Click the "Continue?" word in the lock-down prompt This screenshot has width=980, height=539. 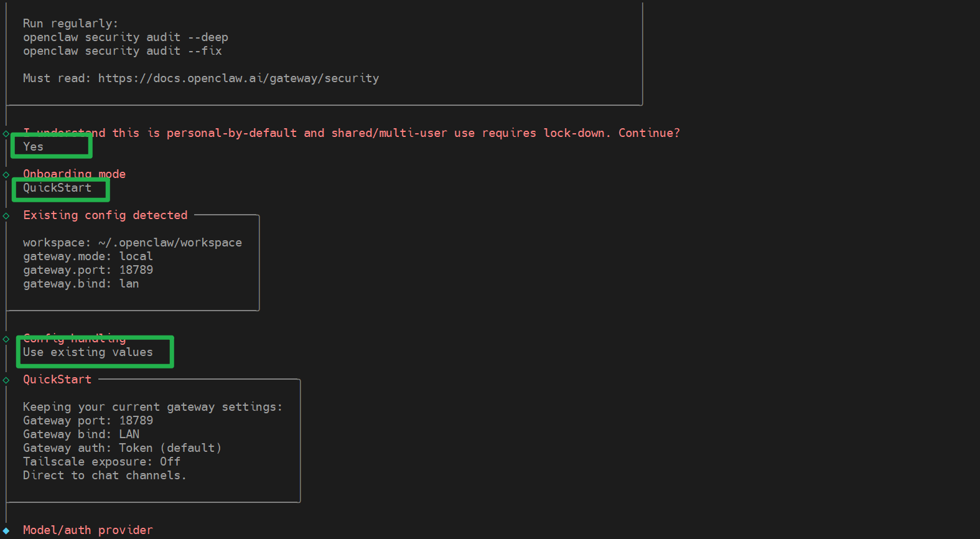coord(649,133)
